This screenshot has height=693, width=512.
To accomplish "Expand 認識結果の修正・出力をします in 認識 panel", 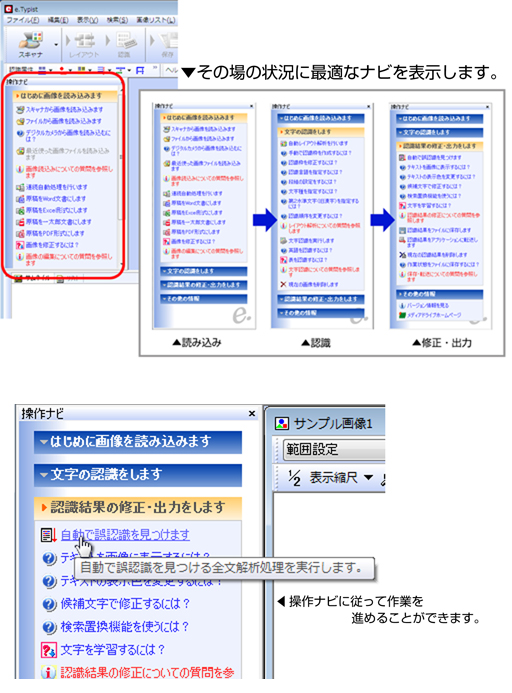I will (321, 299).
